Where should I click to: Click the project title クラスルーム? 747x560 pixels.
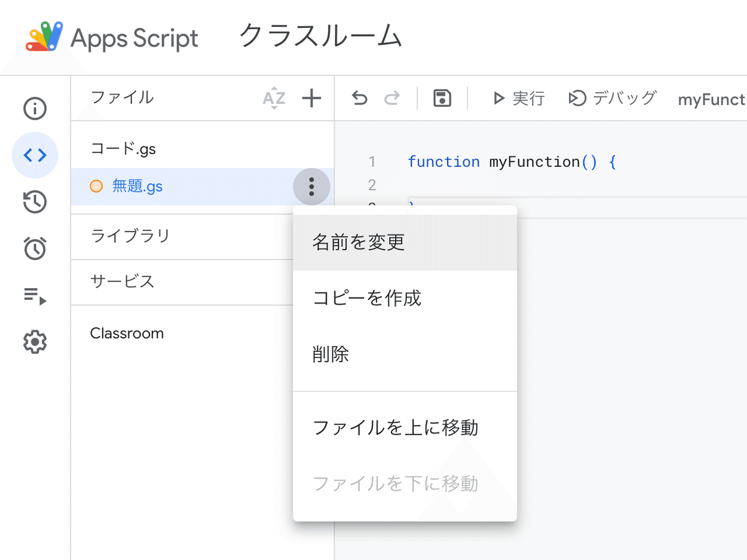321,36
